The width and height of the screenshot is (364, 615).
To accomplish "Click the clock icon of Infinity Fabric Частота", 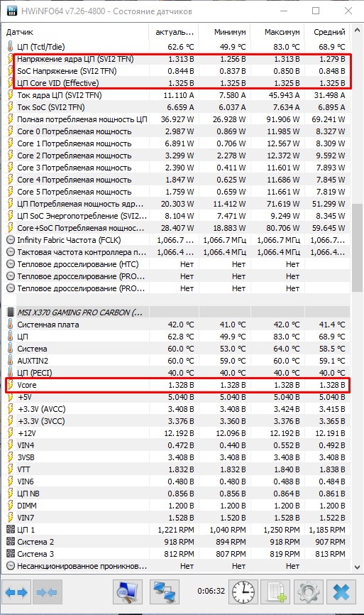I will coord(11,240).
